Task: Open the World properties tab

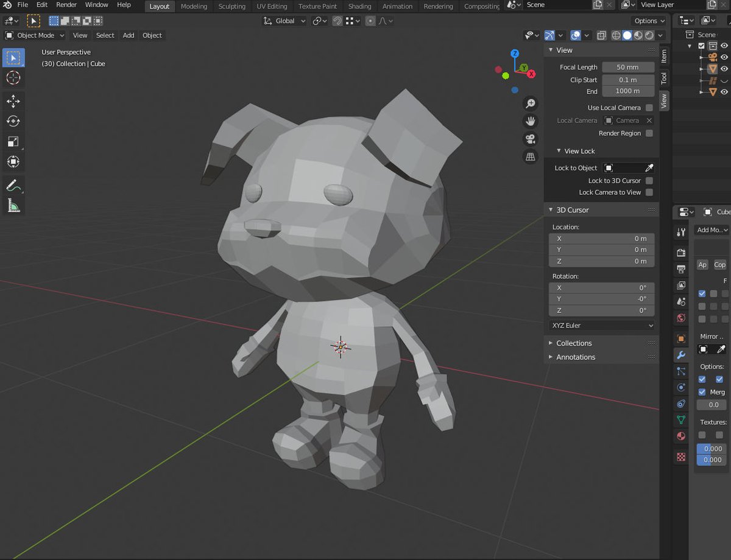Action: [681, 318]
